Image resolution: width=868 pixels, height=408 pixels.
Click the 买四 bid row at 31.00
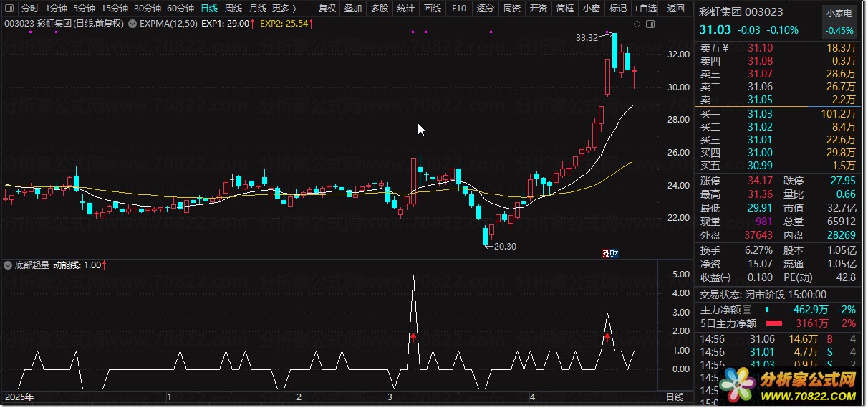[778, 153]
